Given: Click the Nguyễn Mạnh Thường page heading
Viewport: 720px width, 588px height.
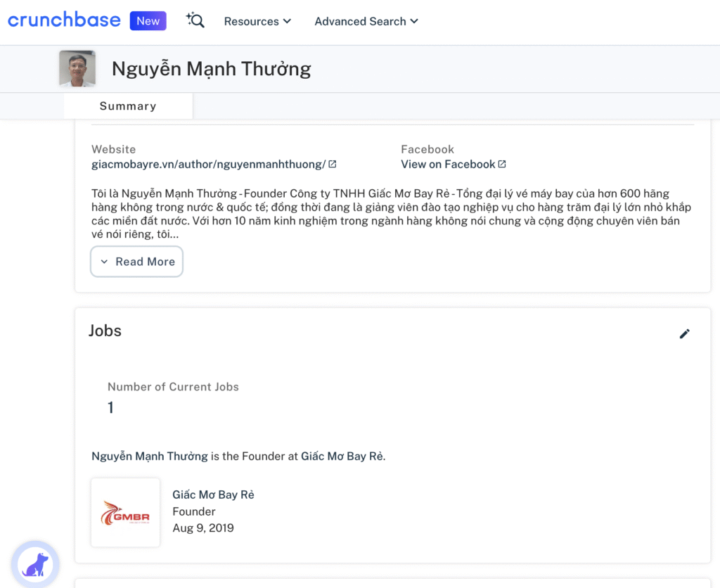Looking at the screenshot, I should pos(211,69).
